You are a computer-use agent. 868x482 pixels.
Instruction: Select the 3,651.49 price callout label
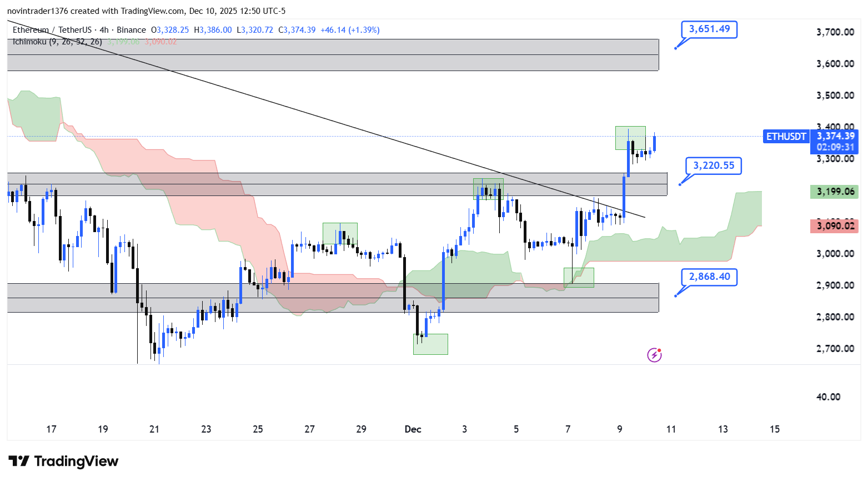pos(709,29)
